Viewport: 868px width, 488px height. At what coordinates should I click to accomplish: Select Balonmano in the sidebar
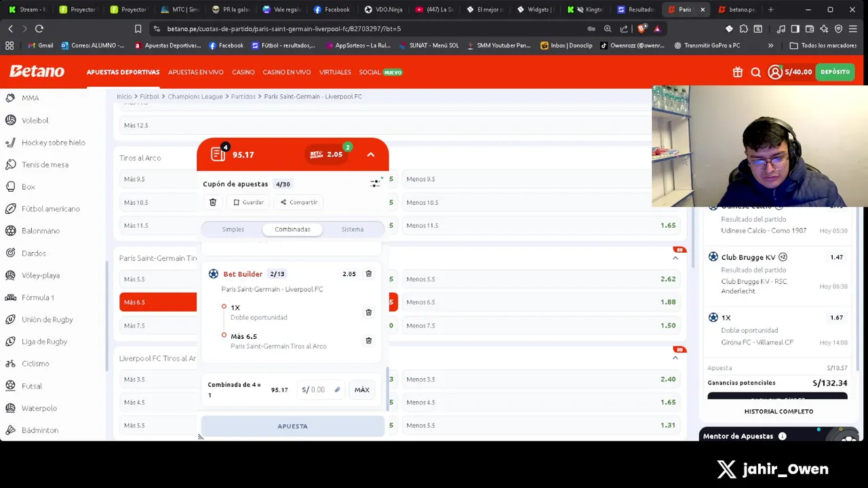tap(40, 230)
